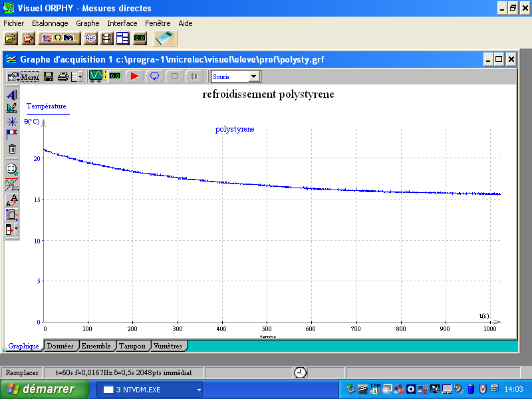Open the Graphe menu
The height and width of the screenshot is (399, 532).
pyautogui.click(x=88, y=23)
